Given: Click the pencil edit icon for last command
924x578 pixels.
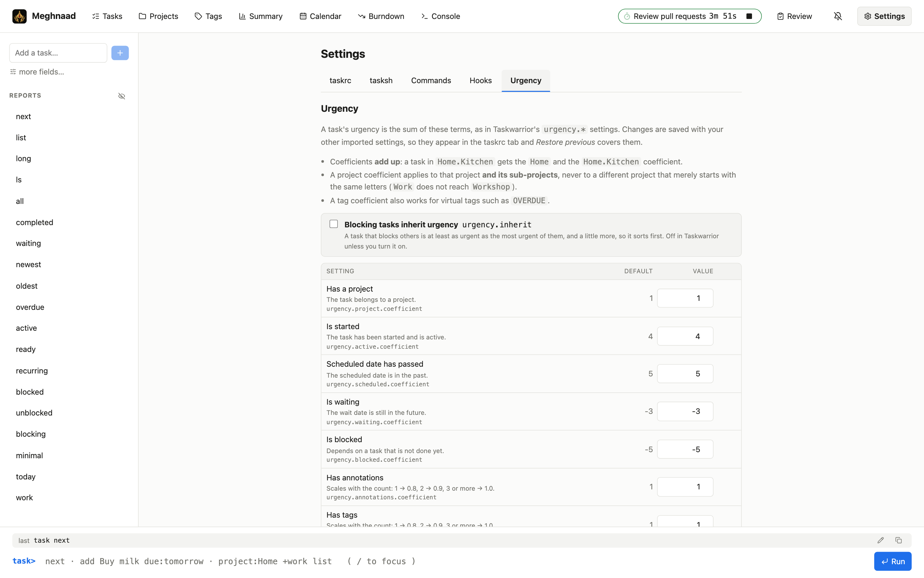Looking at the screenshot, I should tap(880, 540).
